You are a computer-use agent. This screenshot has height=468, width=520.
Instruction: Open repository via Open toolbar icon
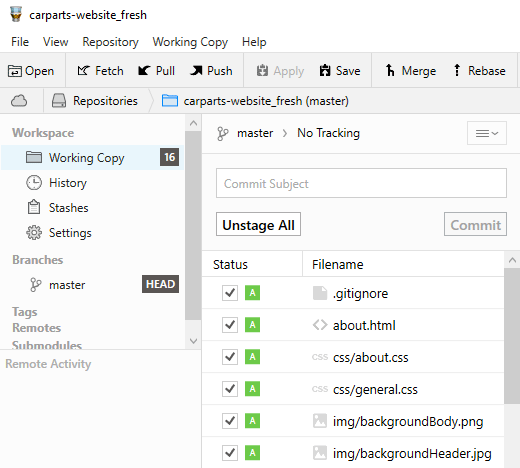click(15, 71)
